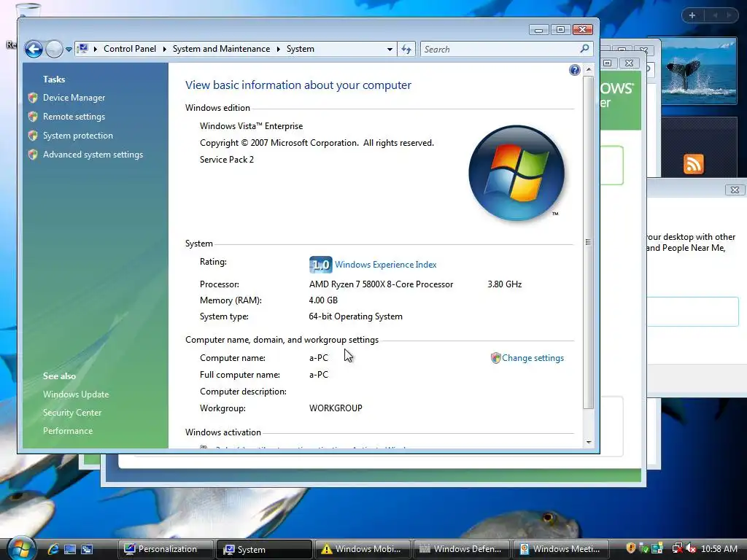Screen dimensions: 747x560
Task: Click the muted volume tray icon
Action: pyautogui.click(x=691, y=548)
